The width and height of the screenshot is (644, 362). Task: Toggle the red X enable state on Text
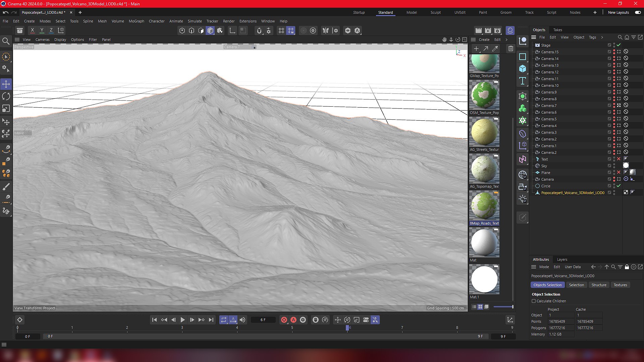pos(619,159)
